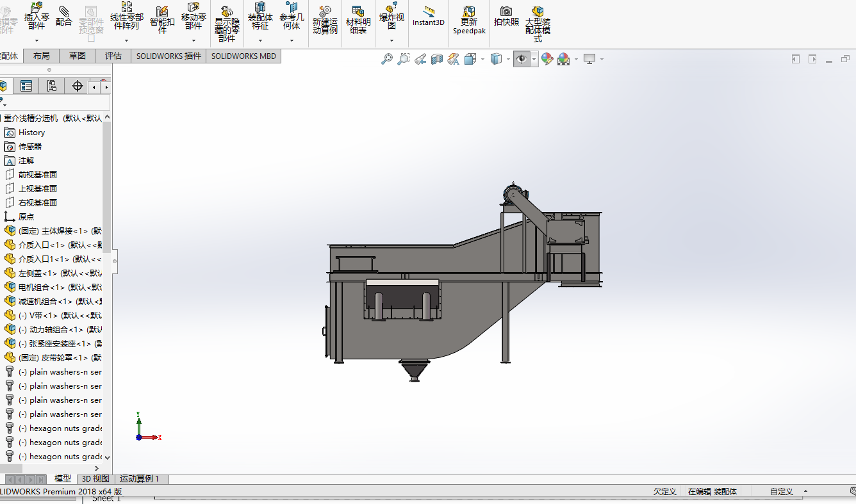Select 传感器 (Sensors) folder in tree
The width and height of the screenshot is (856, 504).
[x=30, y=147]
